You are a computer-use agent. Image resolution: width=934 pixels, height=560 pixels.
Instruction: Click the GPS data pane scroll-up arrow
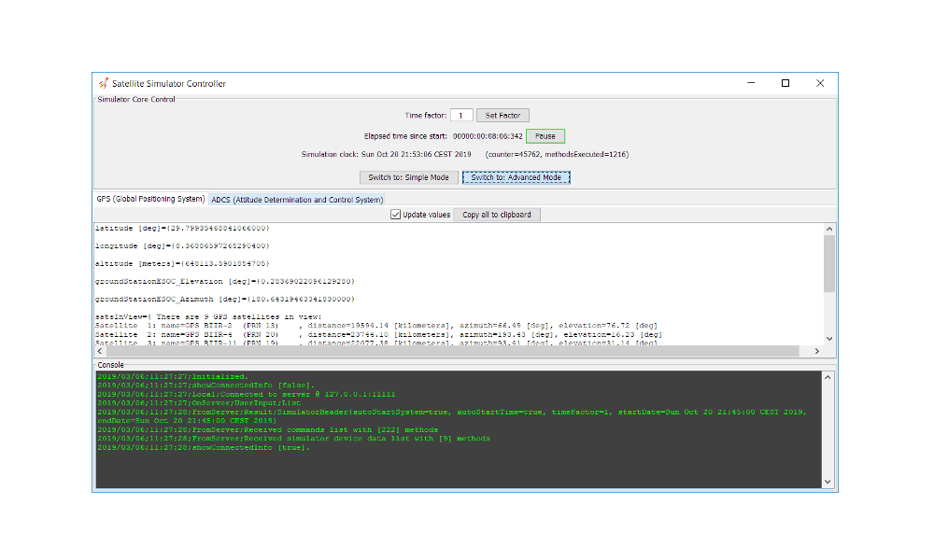[x=829, y=229]
